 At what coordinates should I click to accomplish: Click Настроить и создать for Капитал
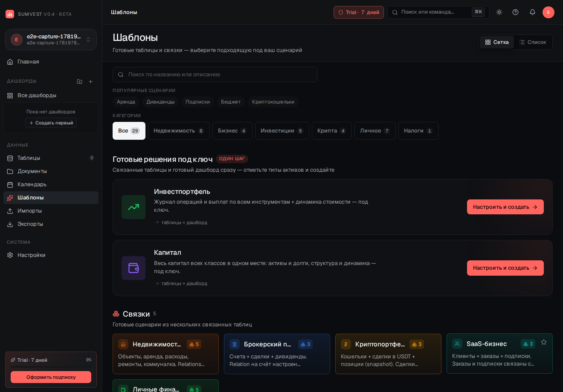(x=505, y=268)
